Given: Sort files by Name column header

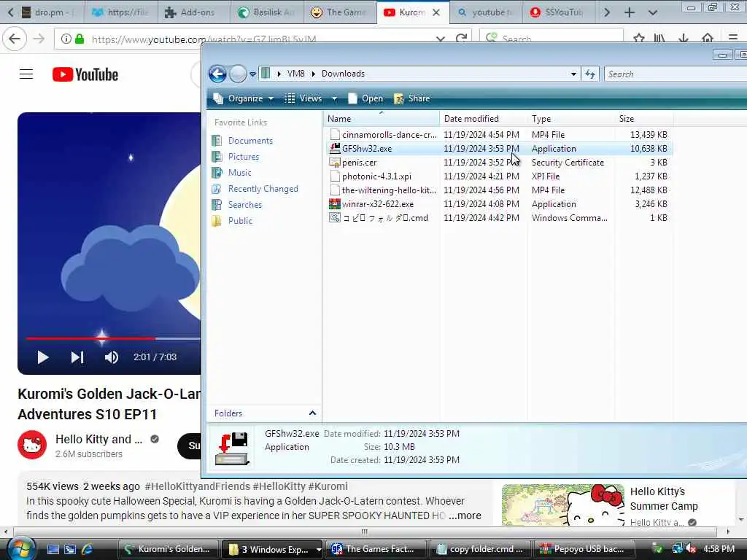Looking at the screenshot, I should point(382,119).
